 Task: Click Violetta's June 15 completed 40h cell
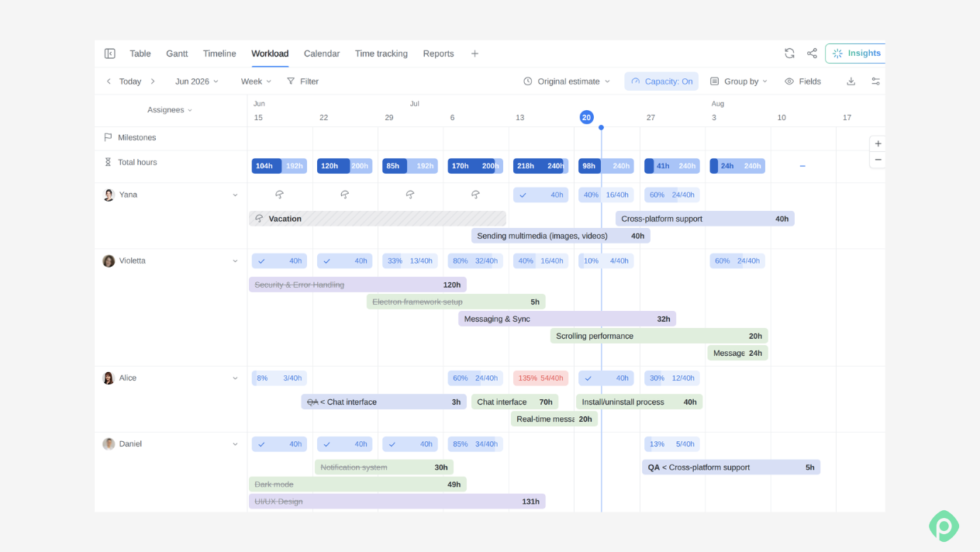coord(279,260)
